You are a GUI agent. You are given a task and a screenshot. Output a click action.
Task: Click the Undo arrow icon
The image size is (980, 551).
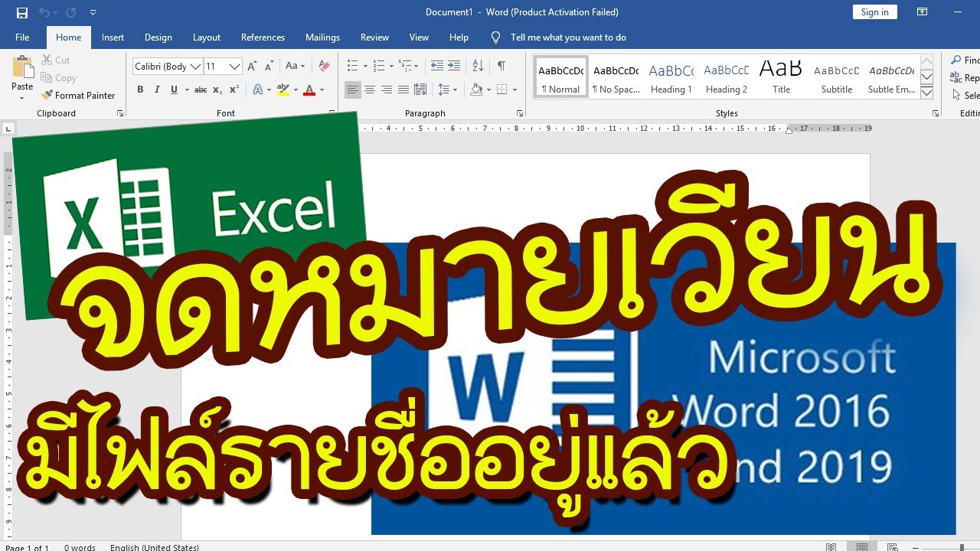[x=44, y=12]
